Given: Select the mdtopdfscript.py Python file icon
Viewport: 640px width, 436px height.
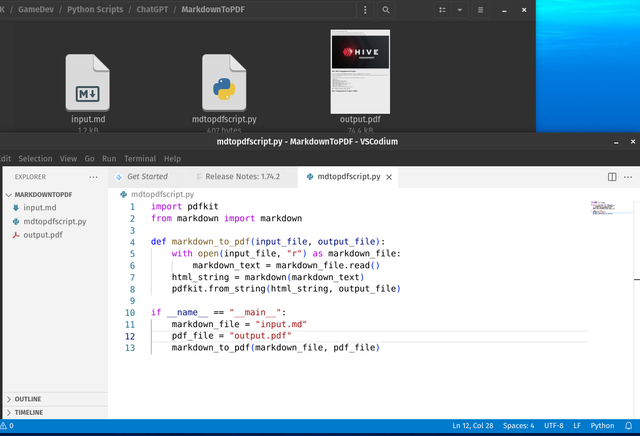Looking at the screenshot, I should pyautogui.click(x=224, y=82).
